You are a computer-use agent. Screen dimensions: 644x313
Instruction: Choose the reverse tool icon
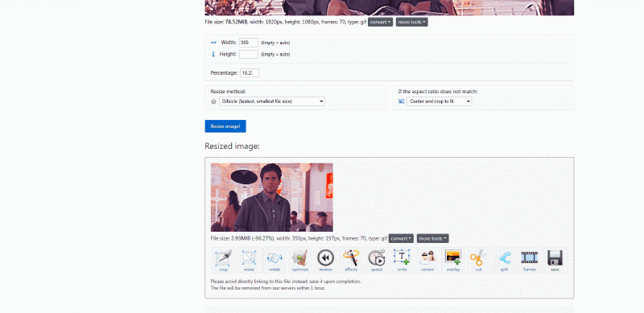325,261
